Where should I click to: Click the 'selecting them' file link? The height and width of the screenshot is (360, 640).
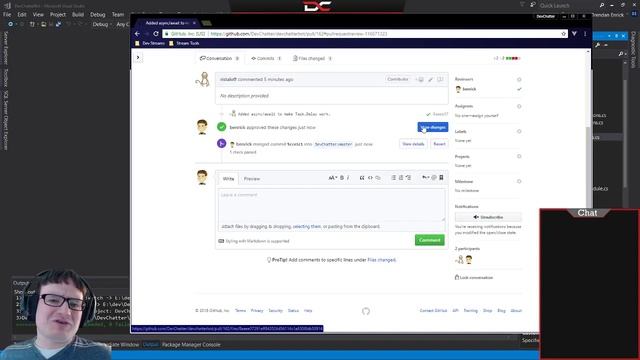307,227
